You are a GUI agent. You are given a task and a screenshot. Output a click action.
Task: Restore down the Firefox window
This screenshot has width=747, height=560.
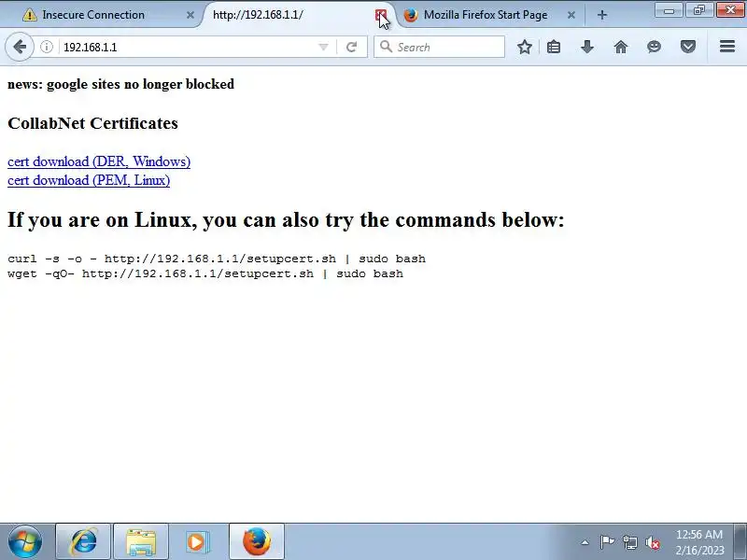pyautogui.click(x=698, y=10)
